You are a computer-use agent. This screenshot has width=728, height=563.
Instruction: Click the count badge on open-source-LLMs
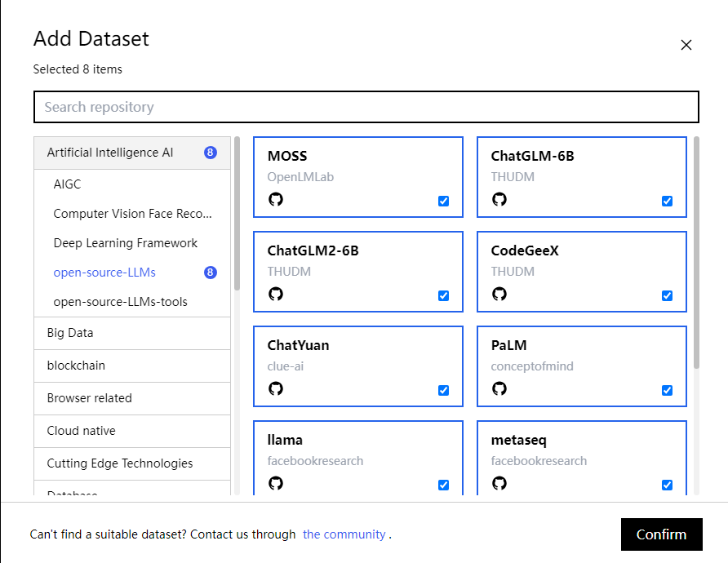(x=211, y=273)
